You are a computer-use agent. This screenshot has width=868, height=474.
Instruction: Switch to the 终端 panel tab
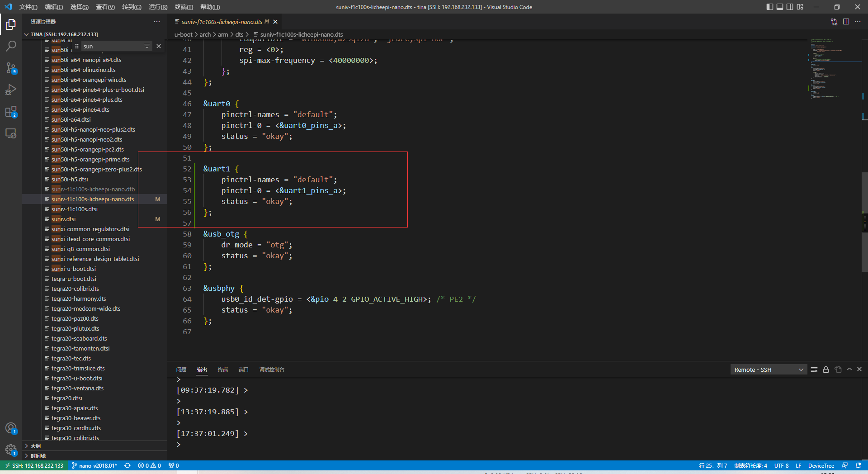pyautogui.click(x=223, y=370)
